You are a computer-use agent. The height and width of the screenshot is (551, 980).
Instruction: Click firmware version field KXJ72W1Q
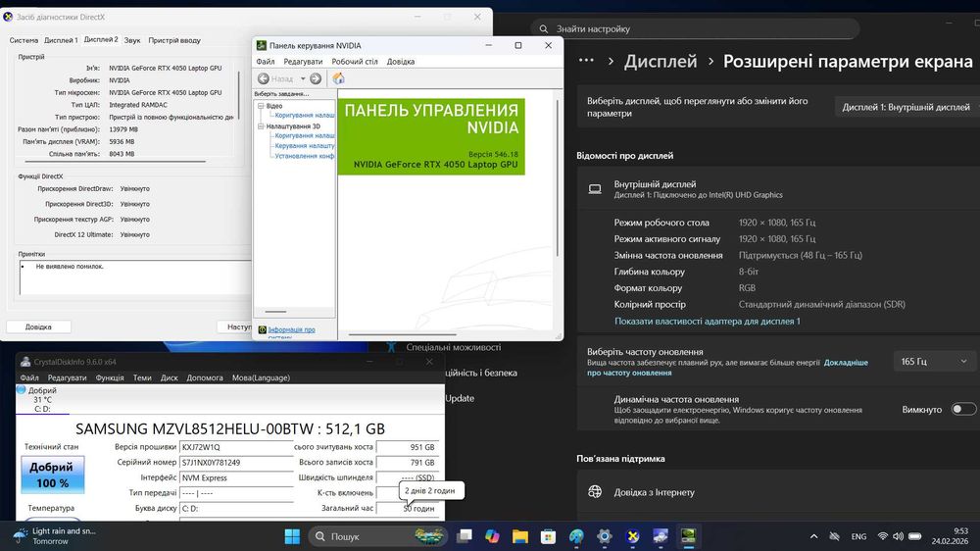pos(236,447)
